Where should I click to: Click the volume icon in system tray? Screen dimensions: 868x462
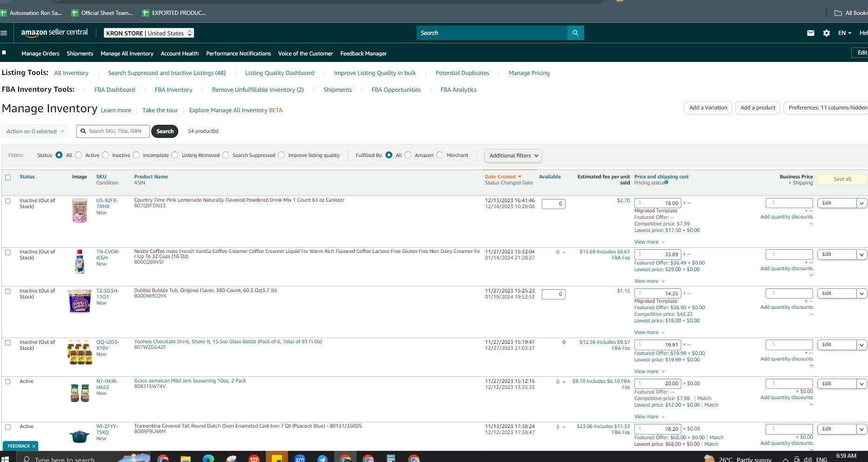tap(807, 460)
